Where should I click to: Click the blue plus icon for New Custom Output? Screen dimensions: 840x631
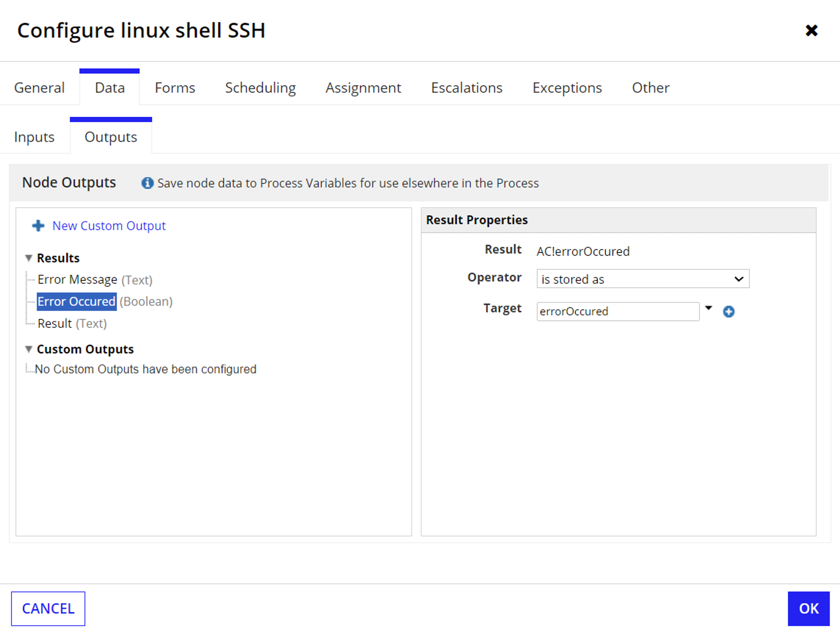point(38,226)
